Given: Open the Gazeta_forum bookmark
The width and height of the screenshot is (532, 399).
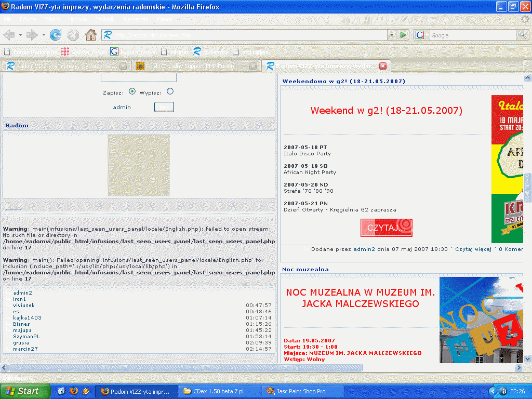Looking at the screenshot, I should pos(84,52).
